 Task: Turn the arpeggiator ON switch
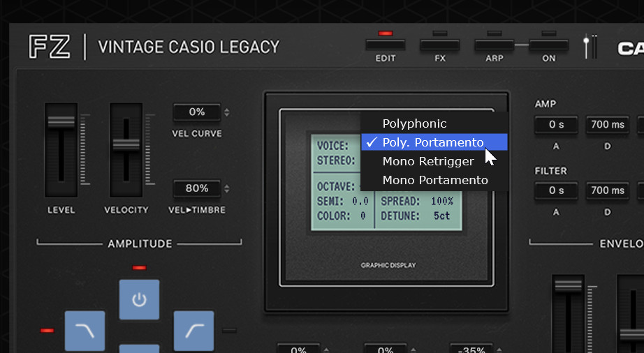pos(548,45)
